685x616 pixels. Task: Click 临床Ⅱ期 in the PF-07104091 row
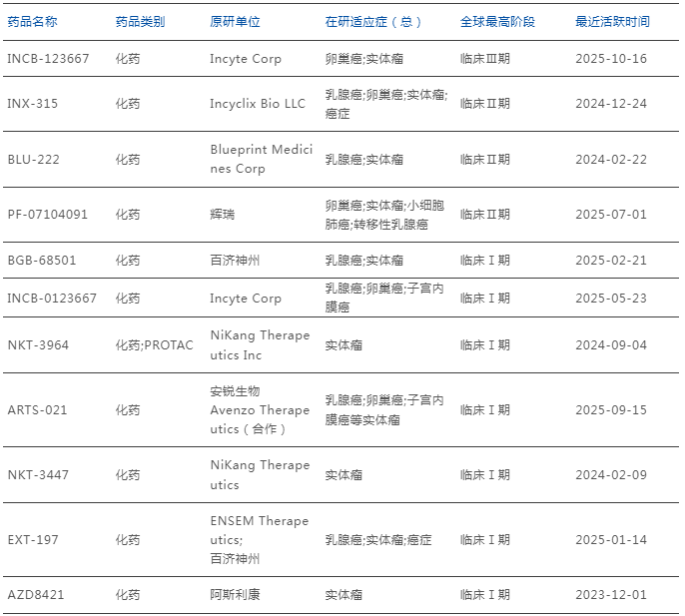[485, 215]
